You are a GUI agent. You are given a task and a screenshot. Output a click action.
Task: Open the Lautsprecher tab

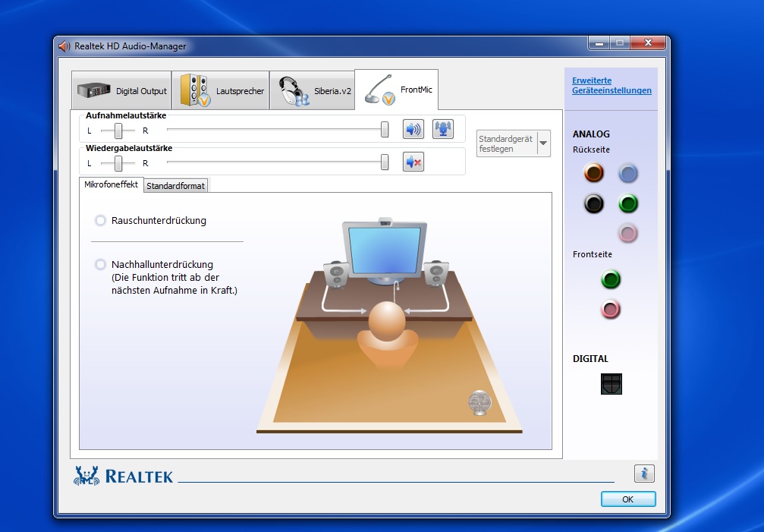pyautogui.click(x=221, y=90)
